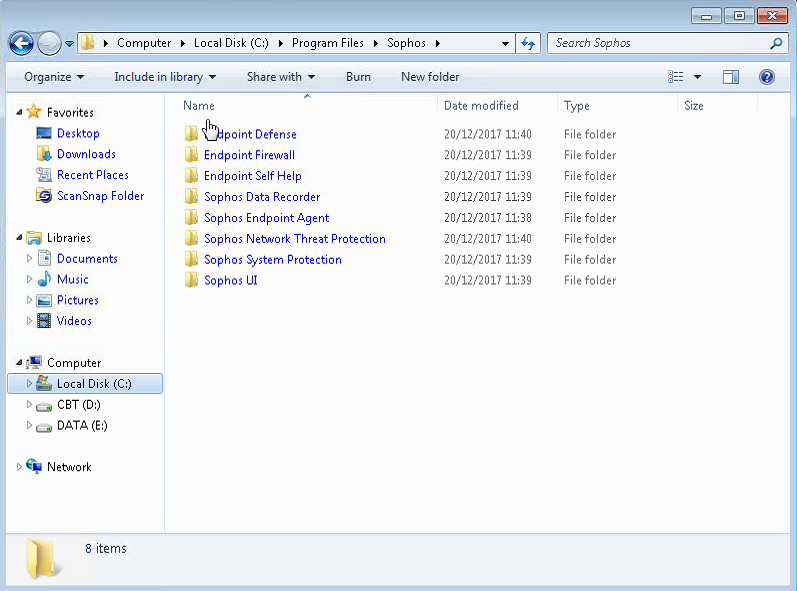
Task: Click the refresh button beside address bar
Action: (x=529, y=43)
